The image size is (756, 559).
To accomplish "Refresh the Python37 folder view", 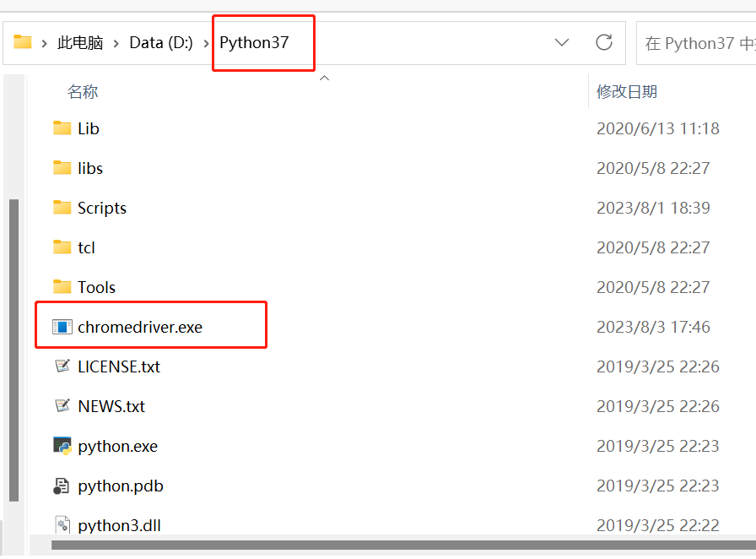I will [x=603, y=42].
